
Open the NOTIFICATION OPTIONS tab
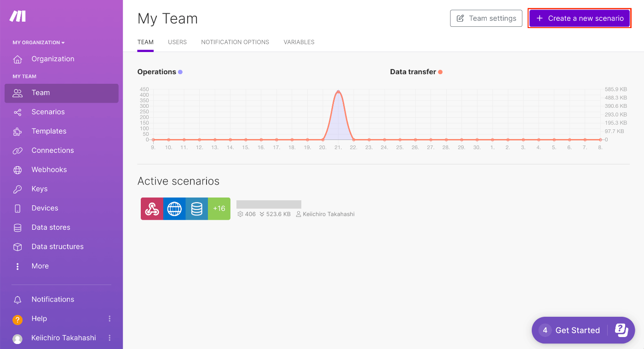click(x=235, y=42)
